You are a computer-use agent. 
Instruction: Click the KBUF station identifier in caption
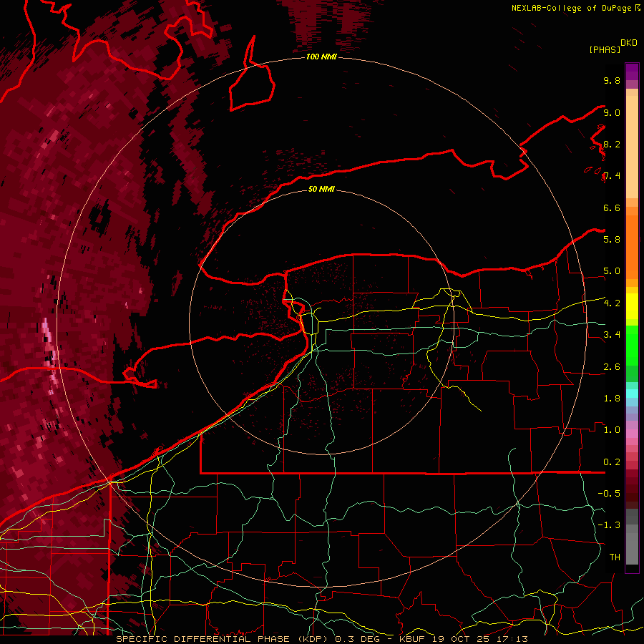tap(411, 639)
